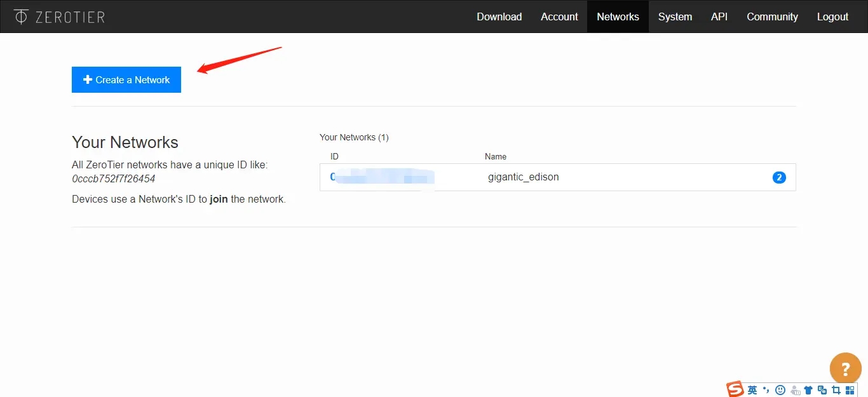Click the Your Networks heading

[x=125, y=142]
